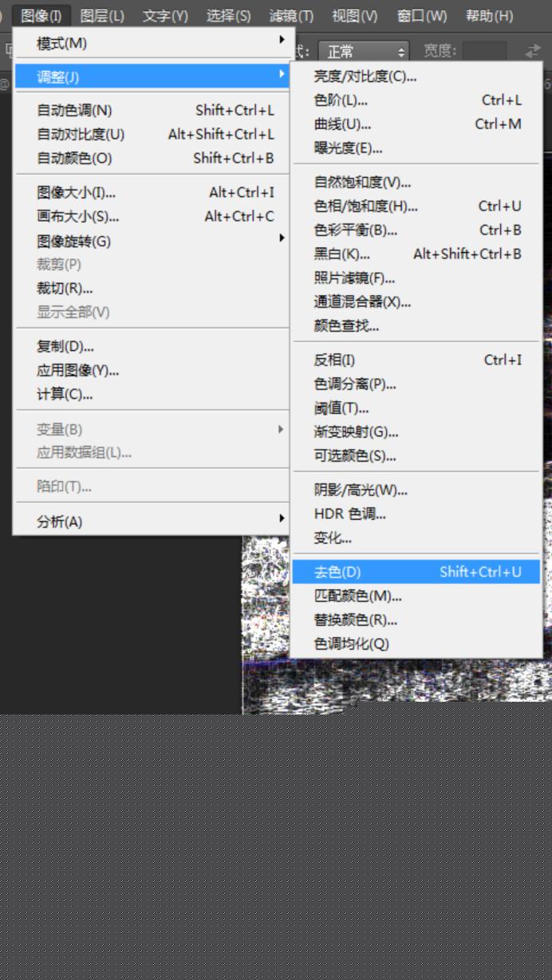Screen dimensions: 552x980
Task: Open the 文字(Y) menu
Action: [x=165, y=15]
